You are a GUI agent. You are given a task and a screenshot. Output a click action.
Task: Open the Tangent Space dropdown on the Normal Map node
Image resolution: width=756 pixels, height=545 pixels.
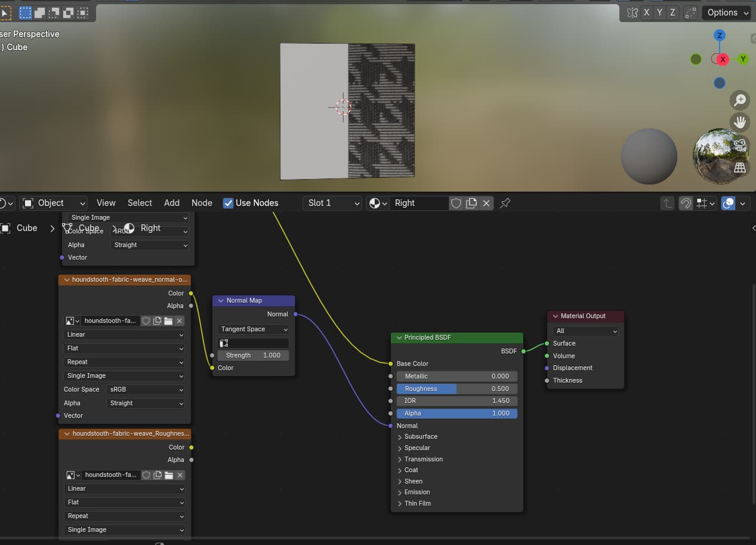click(253, 329)
